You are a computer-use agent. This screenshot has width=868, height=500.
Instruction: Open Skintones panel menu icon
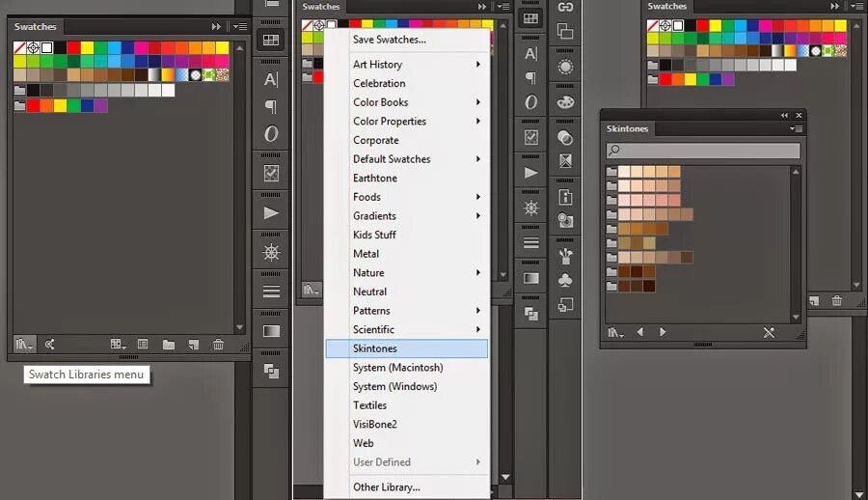tap(796, 128)
